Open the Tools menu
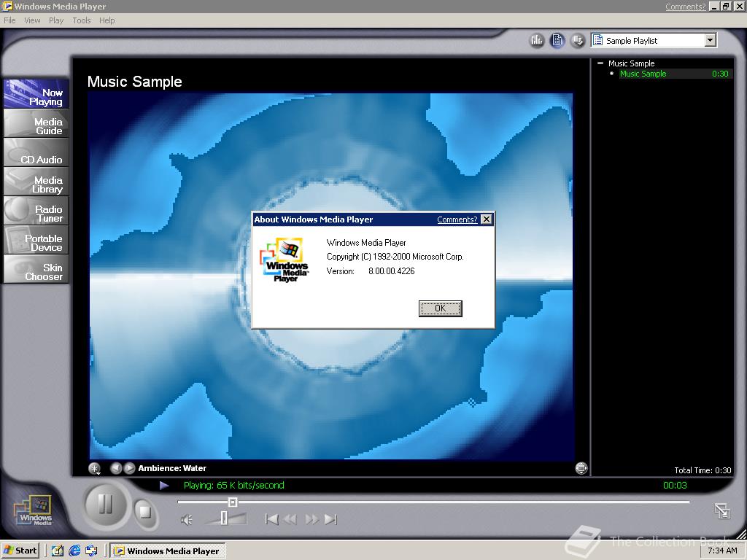This screenshot has width=747, height=560. (82, 20)
